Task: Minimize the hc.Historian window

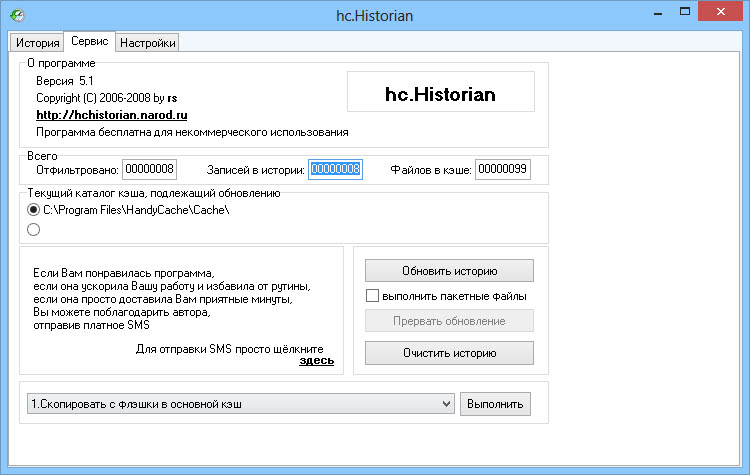Action: point(658,12)
